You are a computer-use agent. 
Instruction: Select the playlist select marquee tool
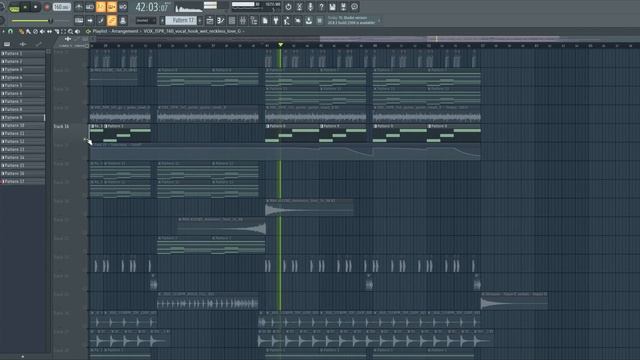63,31
